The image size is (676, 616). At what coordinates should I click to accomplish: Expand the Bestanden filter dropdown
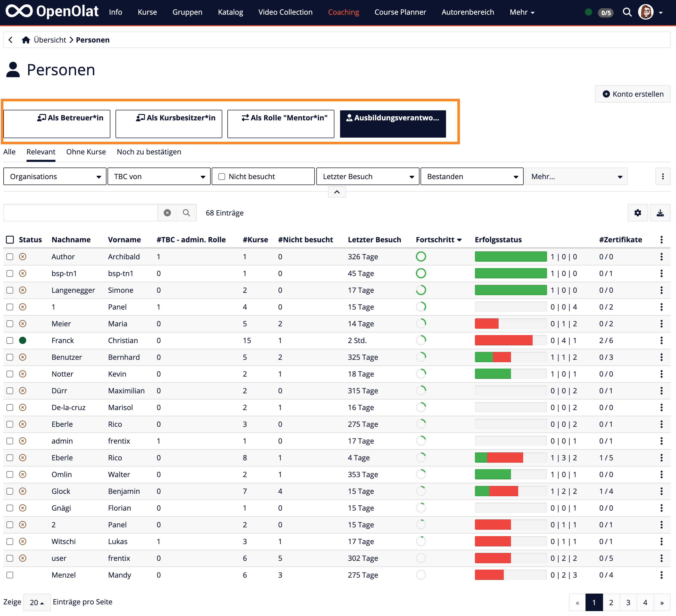(472, 176)
